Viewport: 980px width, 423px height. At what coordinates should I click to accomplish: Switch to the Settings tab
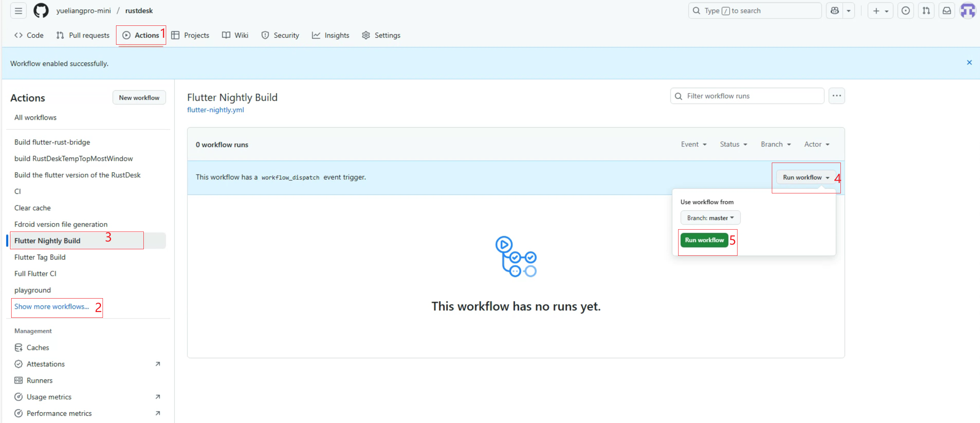point(381,35)
